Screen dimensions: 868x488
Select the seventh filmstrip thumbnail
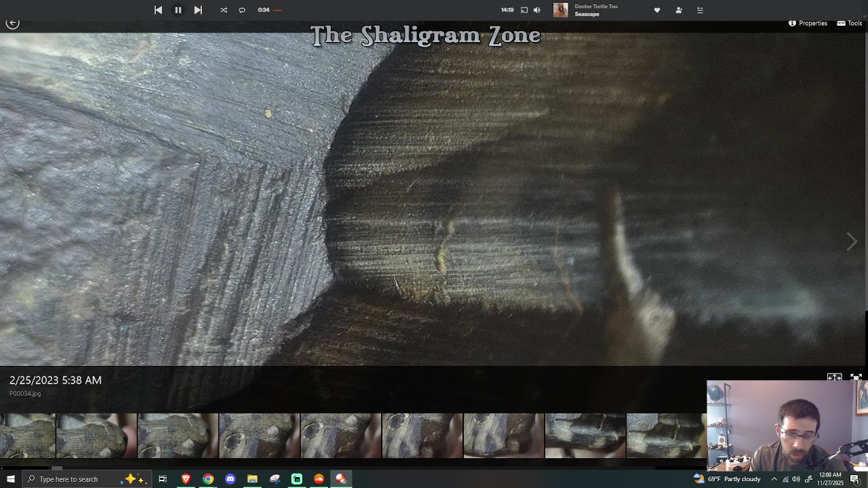pos(503,436)
